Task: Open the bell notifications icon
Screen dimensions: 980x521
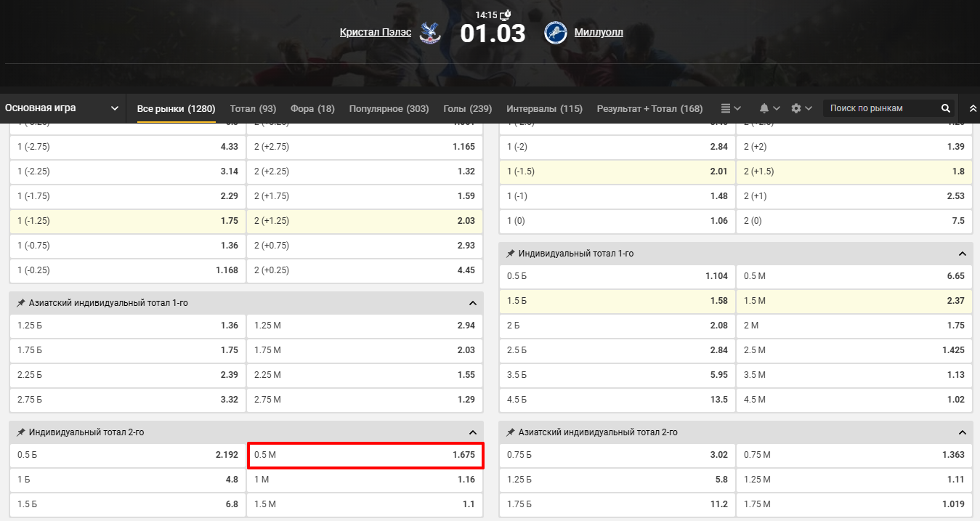Action: (x=764, y=108)
